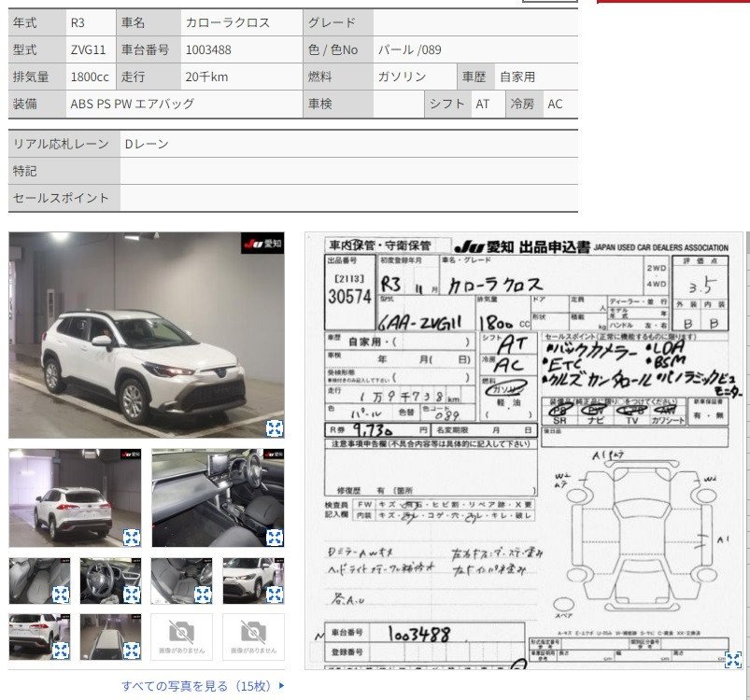This screenshot has width=750, height=700.
Task: Expand the small front-corner car thumbnail icon
Action: pyautogui.click(x=275, y=595)
